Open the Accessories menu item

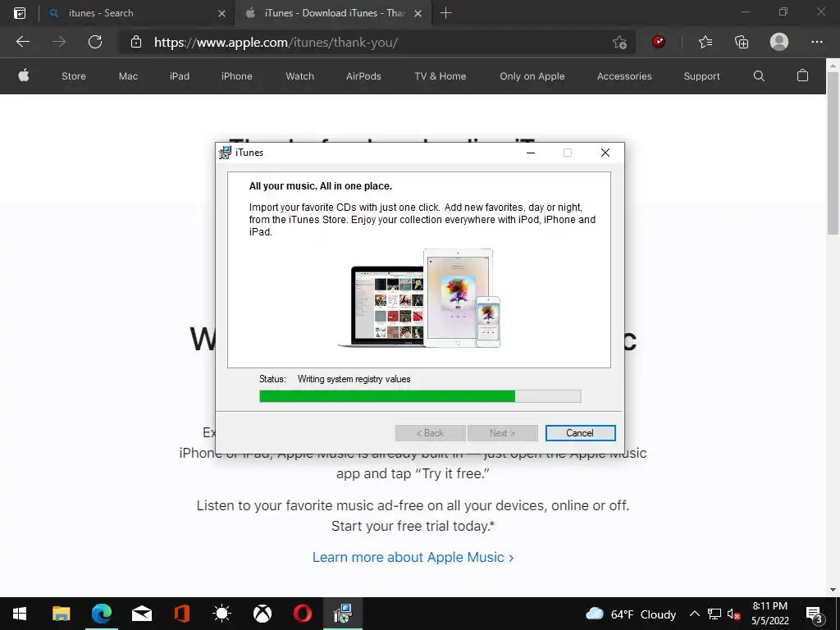624,76
